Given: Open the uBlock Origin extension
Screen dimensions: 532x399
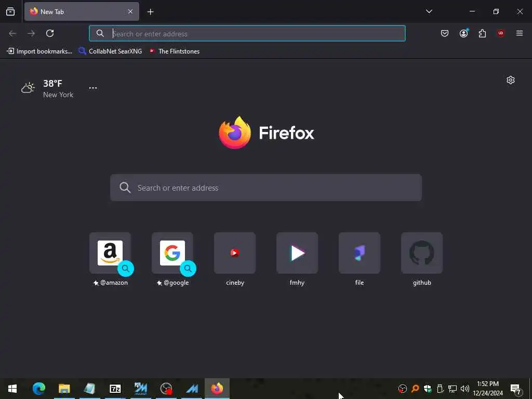Looking at the screenshot, I should coord(501,33).
